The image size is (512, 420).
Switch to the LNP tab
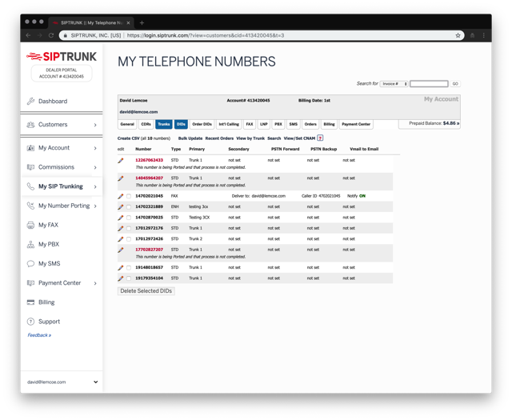click(x=264, y=124)
